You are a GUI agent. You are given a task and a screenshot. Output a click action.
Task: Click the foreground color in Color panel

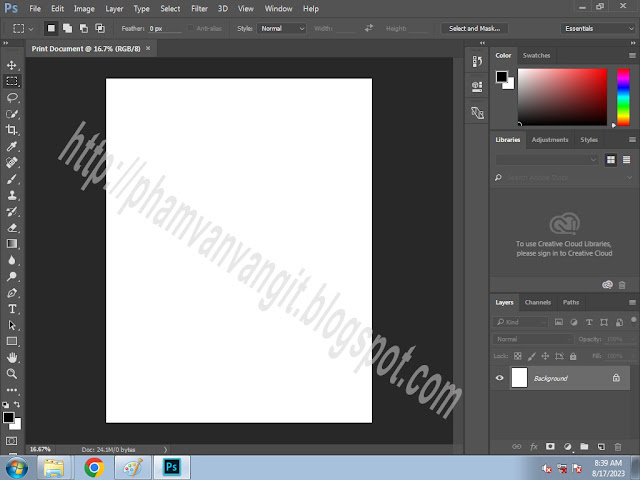(x=502, y=76)
